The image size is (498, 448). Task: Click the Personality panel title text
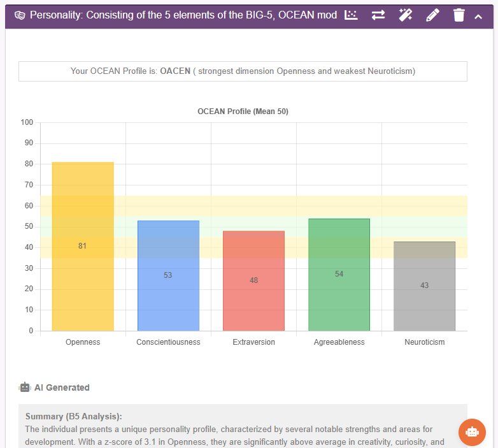point(183,15)
